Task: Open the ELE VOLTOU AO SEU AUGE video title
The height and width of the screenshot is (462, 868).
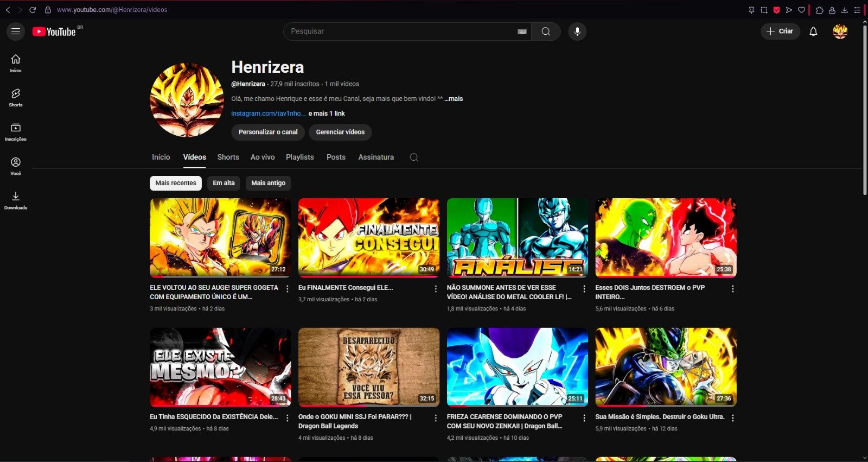Action: [x=214, y=292]
